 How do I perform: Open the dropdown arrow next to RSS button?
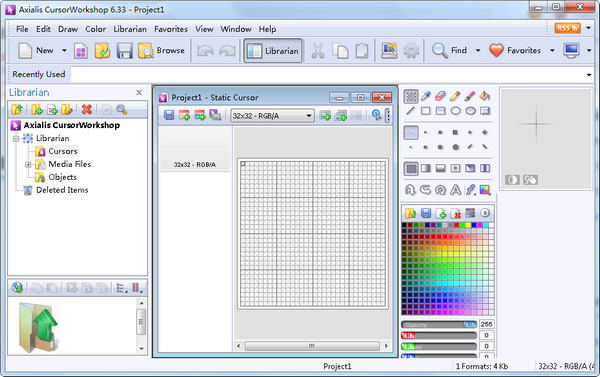589,28
